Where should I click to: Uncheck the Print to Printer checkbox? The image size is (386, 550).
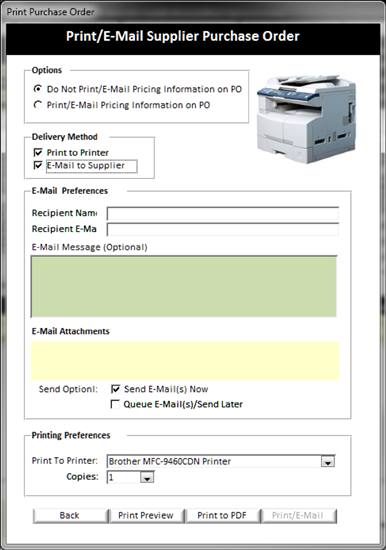[x=38, y=152]
